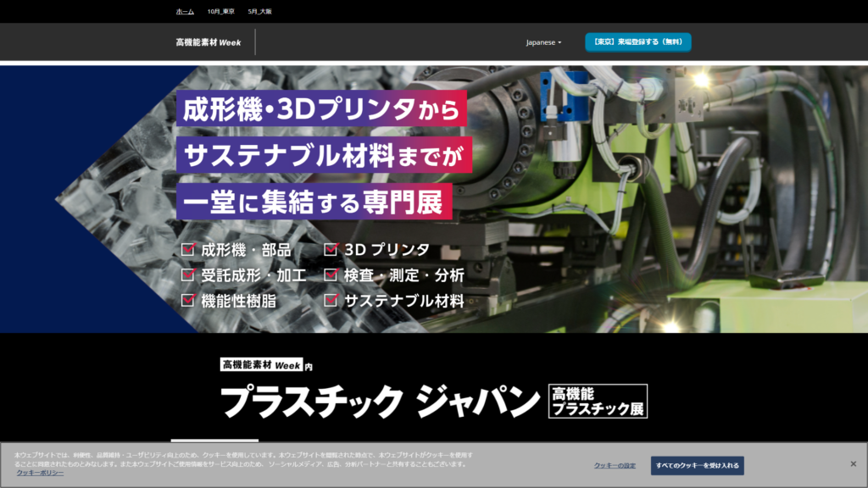
Task: Click the サステナブル材料 checkmark icon
Action: [x=331, y=301]
